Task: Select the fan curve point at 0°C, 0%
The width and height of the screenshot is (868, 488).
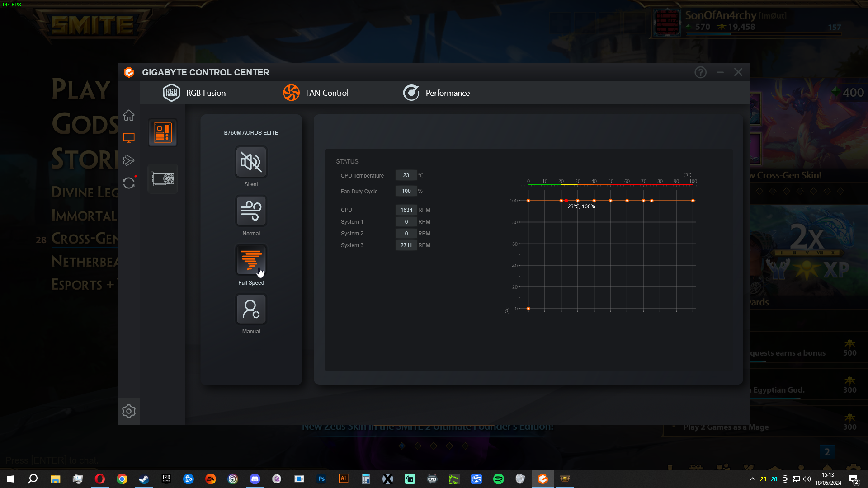Action: (x=528, y=309)
